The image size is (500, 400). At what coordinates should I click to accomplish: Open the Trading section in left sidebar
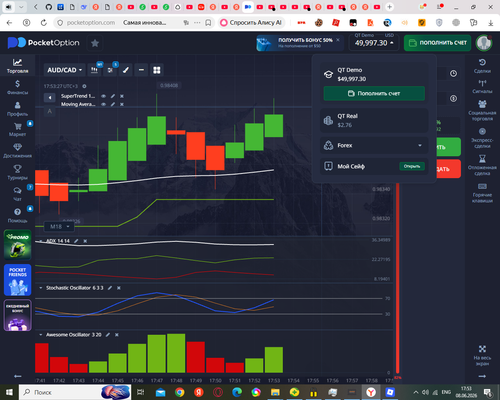point(17,66)
